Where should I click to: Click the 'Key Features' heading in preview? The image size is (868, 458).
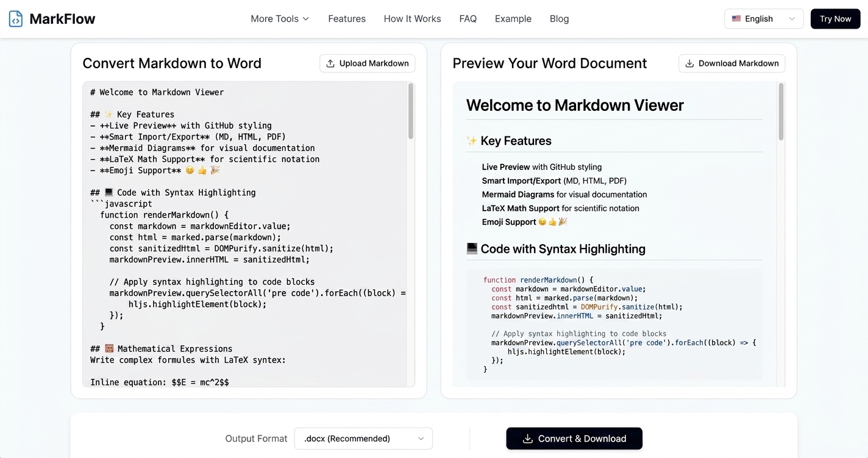point(516,141)
